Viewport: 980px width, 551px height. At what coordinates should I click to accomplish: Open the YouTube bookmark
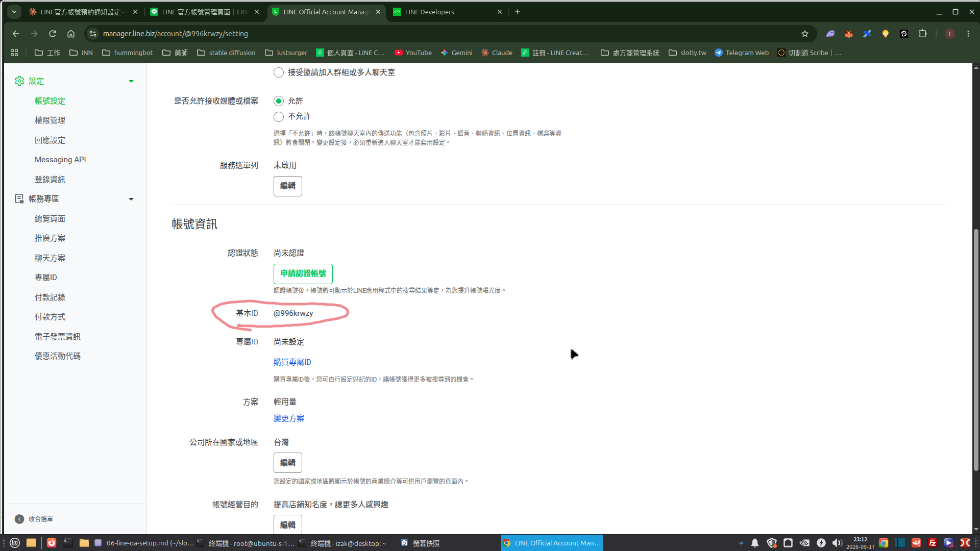tap(413, 53)
